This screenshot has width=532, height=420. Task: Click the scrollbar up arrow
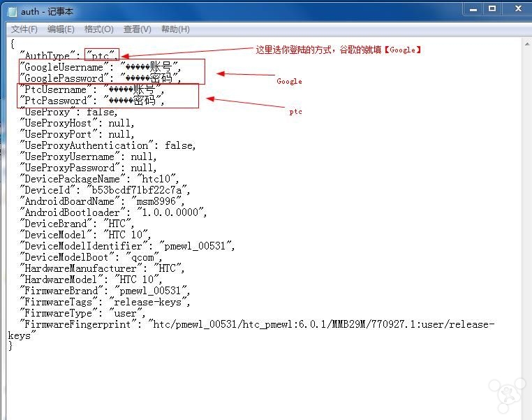coord(527,44)
